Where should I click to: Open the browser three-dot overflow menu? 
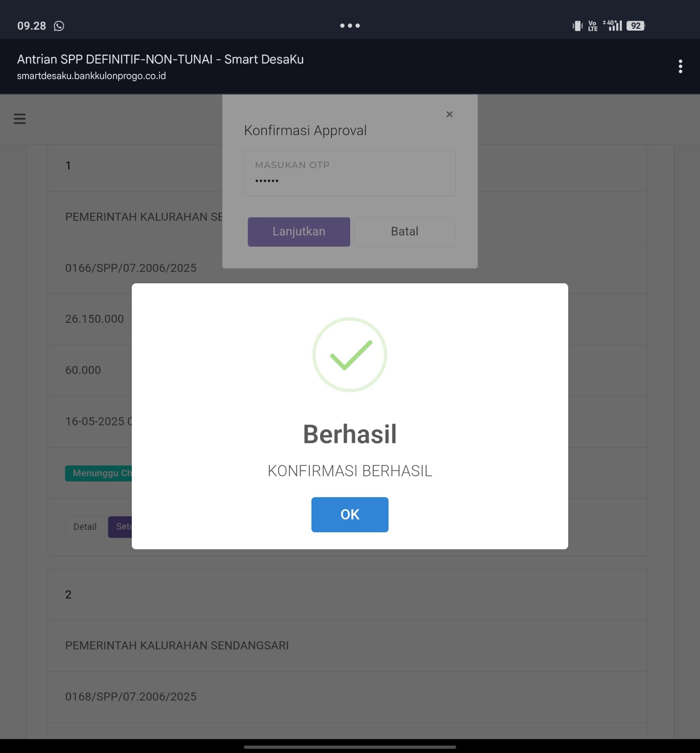(x=680, y=66)
